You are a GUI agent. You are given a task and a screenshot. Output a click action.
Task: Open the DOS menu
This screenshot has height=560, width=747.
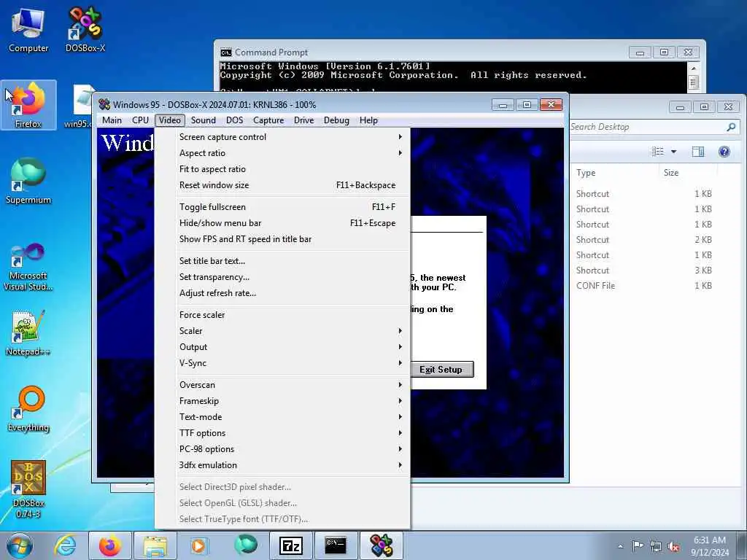[x=234, y=120]
